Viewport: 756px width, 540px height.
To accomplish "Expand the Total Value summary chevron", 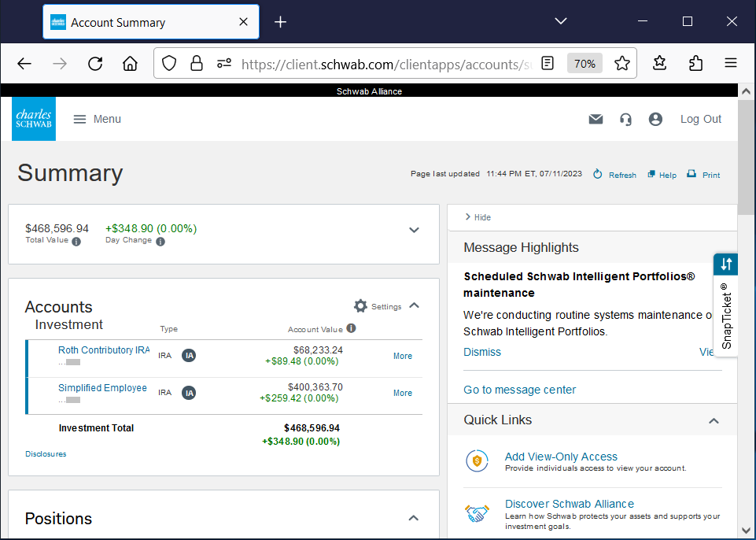I will (x=414, y=230).
